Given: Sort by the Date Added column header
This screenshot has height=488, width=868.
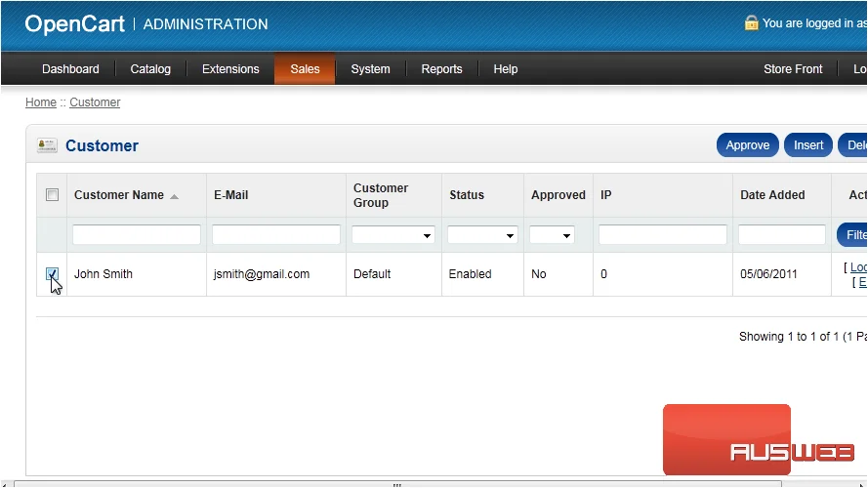Looking at the screenshot, I should 772,195.
